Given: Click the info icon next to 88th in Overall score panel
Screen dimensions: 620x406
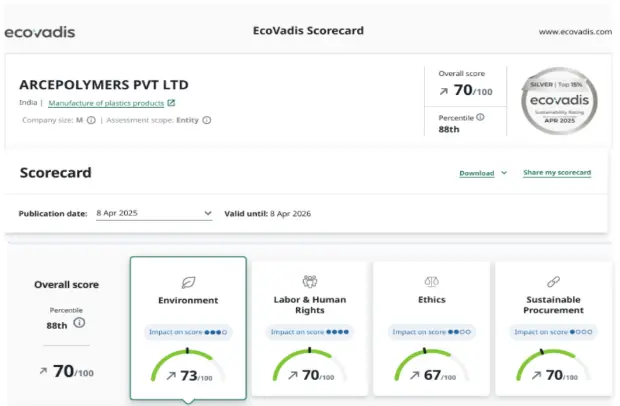Looking at the screenshot, I should (x=79, y=323).
